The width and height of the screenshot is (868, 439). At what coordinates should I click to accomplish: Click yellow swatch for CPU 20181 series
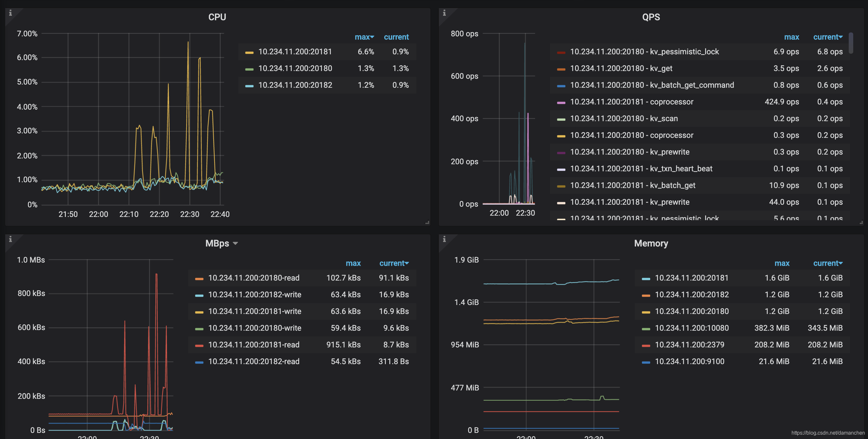pos(249,52)
